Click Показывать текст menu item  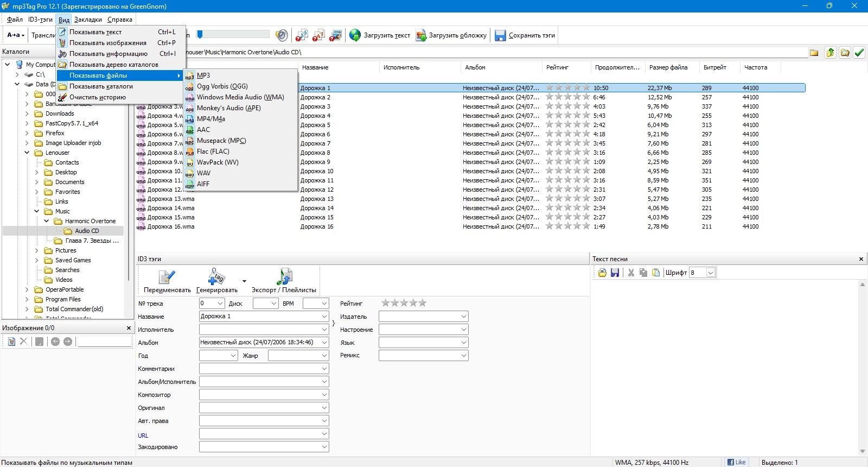(121, 32)
